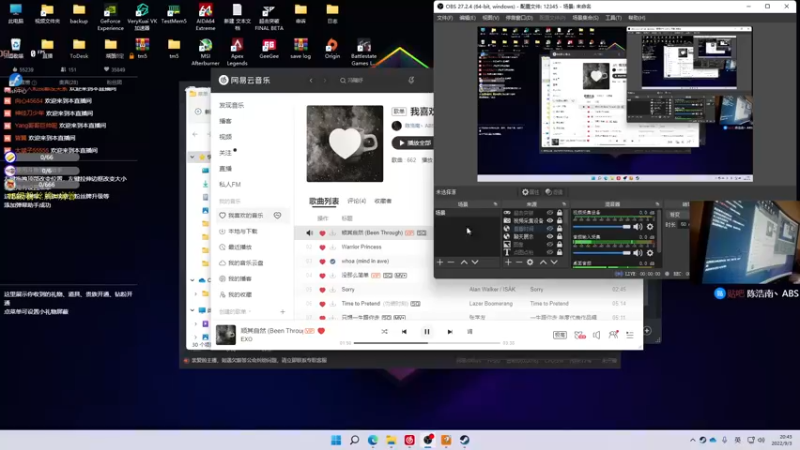Pause the playing song in NetEase
Screen dimensions: 800x450
[x=427, y=332]
